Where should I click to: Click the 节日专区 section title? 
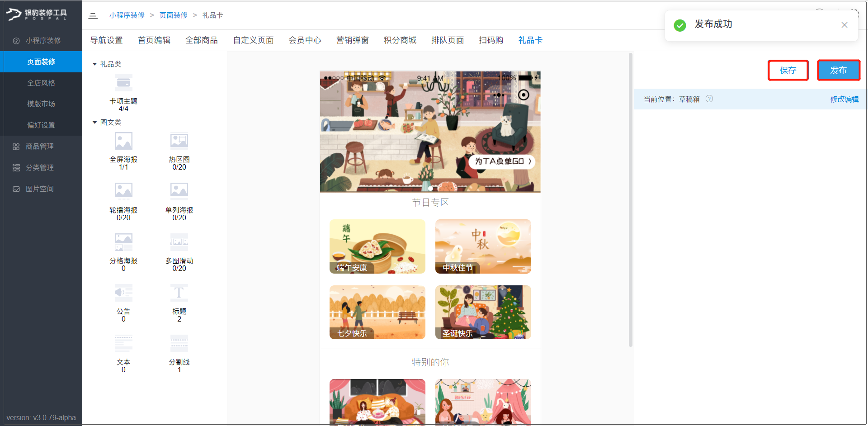click(x=430, y=202)
